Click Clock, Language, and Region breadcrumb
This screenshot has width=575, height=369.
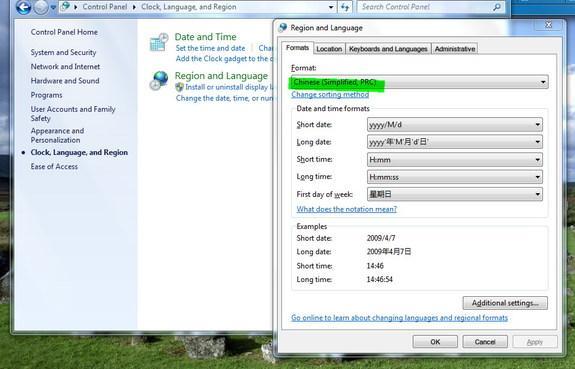coord(189,7)
